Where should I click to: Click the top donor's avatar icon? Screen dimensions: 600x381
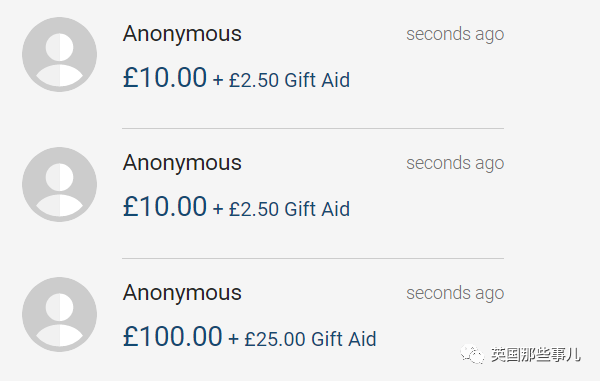click(x=59, y=54)
